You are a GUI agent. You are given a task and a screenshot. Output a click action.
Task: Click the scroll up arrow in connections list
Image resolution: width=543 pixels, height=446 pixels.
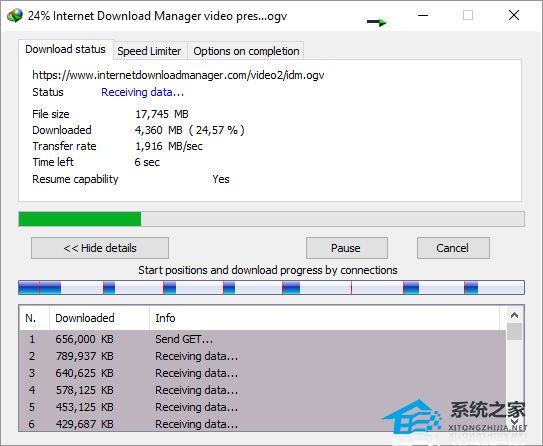(x=515, y=315)
